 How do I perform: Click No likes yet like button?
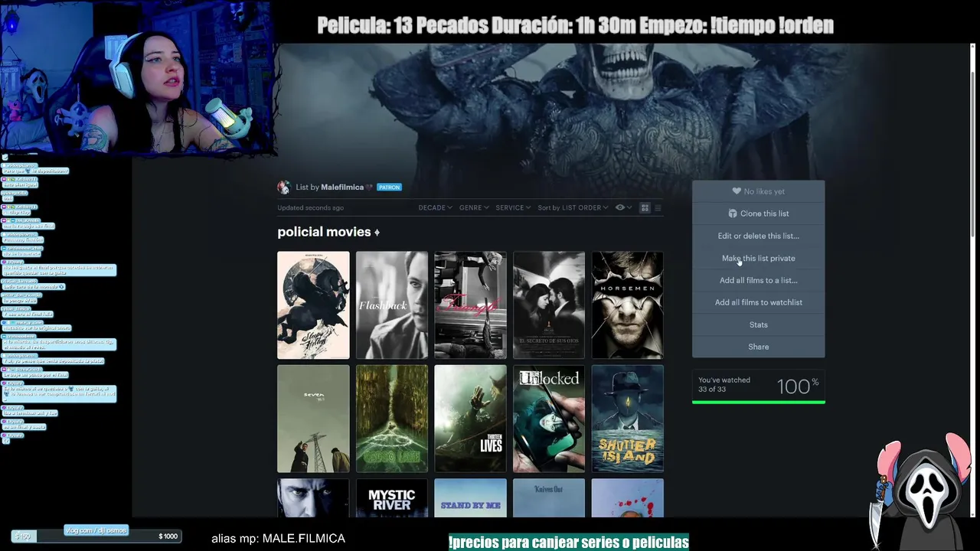759,191
